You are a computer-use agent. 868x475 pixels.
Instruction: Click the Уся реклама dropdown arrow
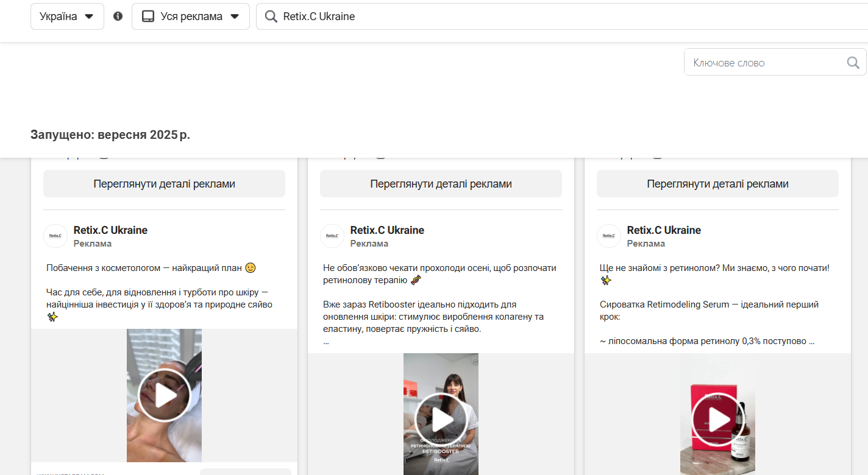pyautogui.click(x=235, y=16)
